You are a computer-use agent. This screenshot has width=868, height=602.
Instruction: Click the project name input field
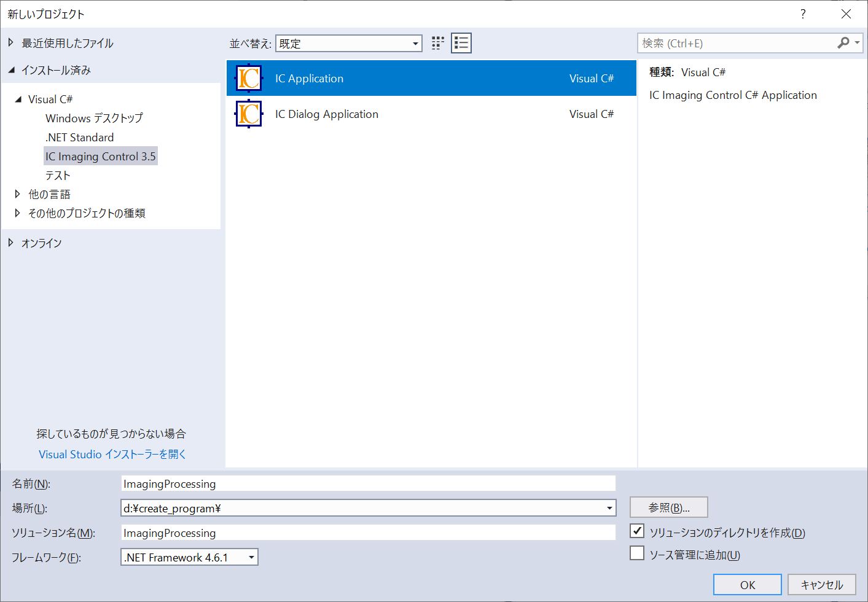point(368,483)
